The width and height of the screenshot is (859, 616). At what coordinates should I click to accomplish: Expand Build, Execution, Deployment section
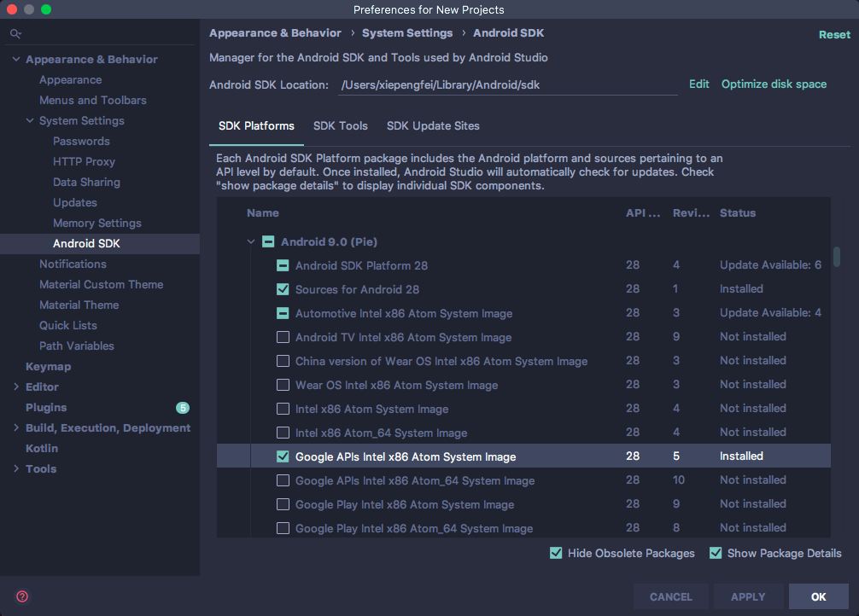(16, 427)
